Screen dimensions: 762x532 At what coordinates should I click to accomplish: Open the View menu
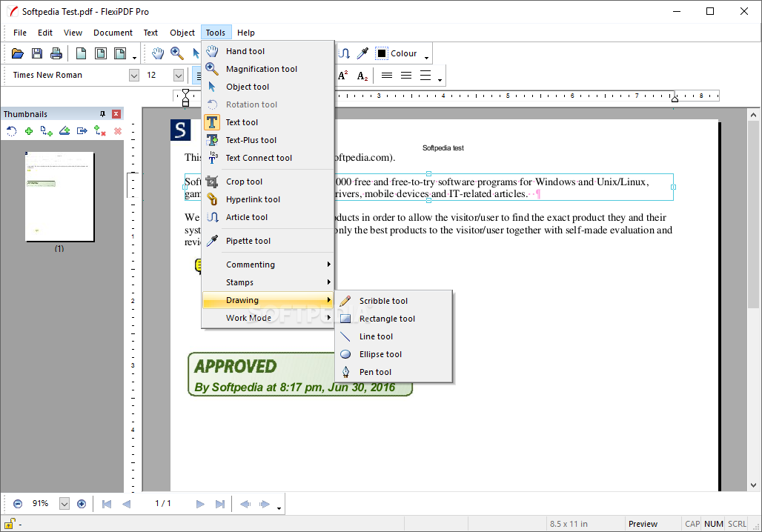[73, 33]
